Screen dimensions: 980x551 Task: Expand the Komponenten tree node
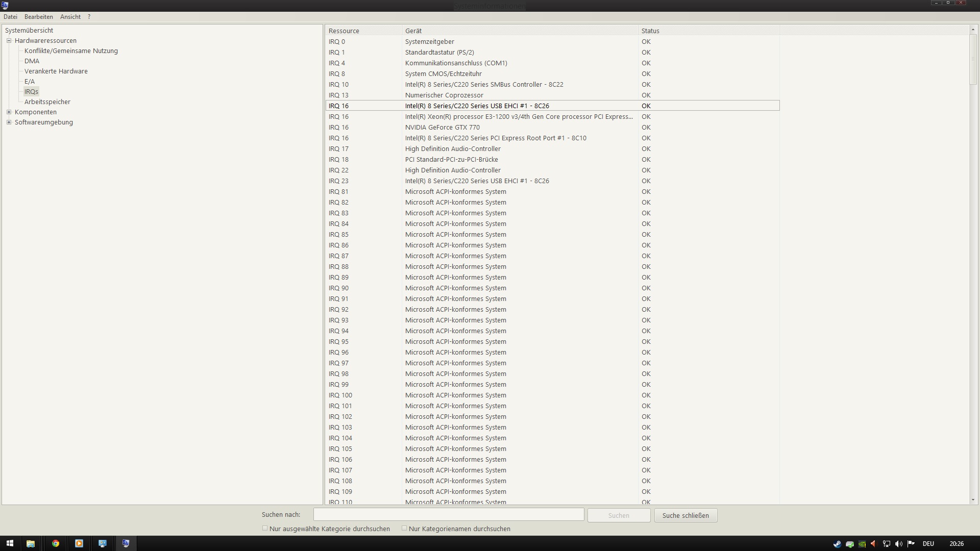click(9, 112)
